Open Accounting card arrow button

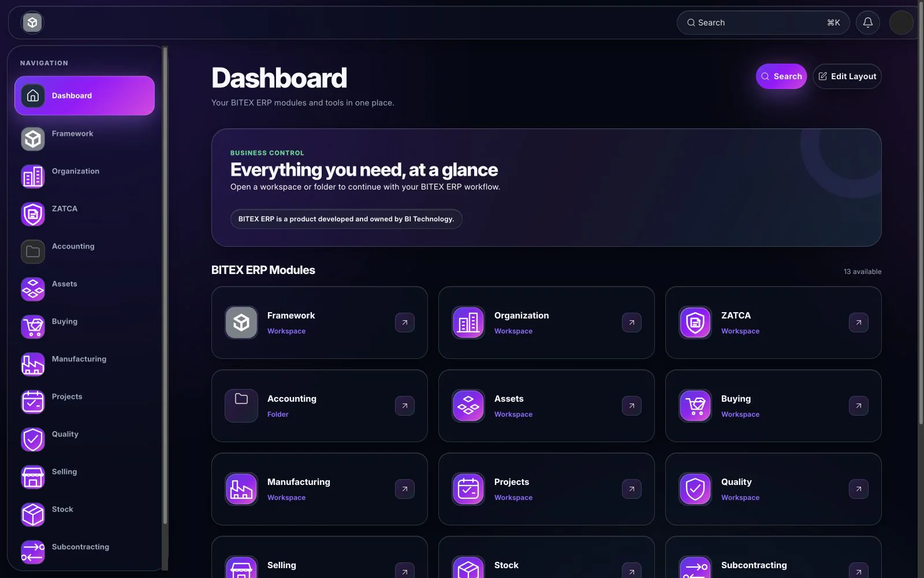tap(405, 406)
